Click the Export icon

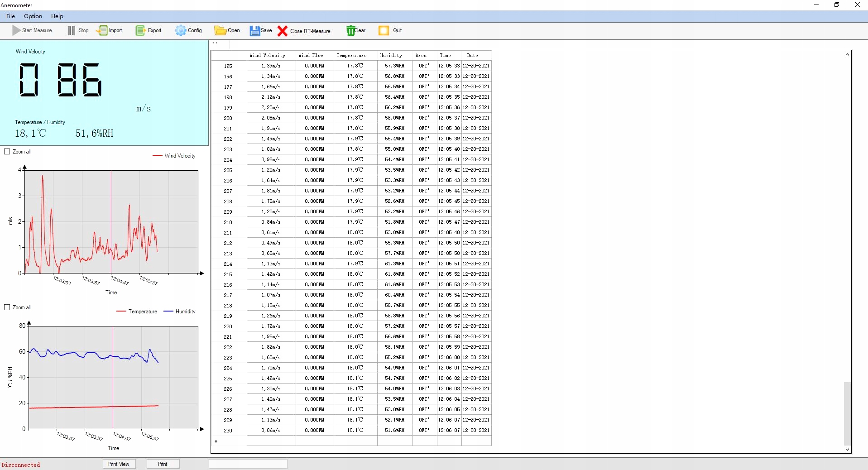pos(140,30)
